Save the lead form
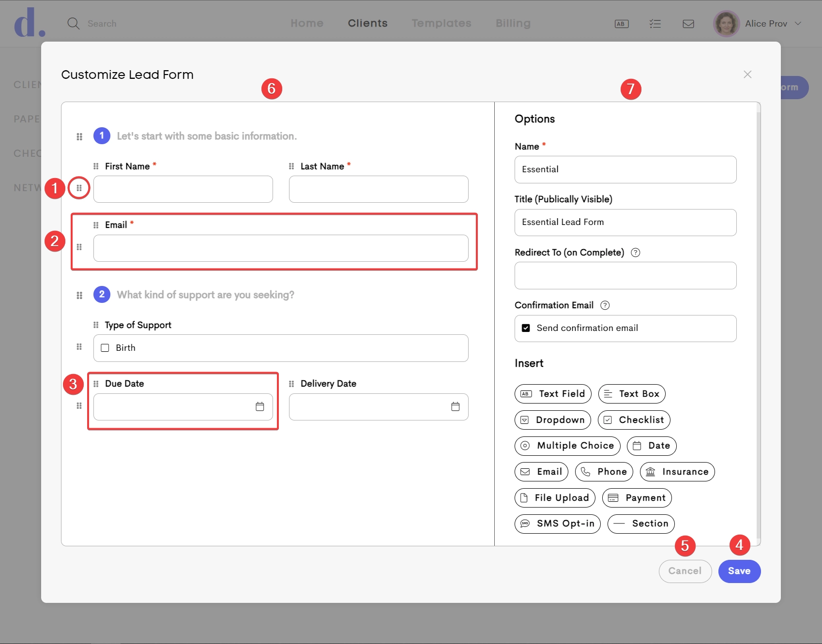The image size is (822, 644). tap(739, 571)
